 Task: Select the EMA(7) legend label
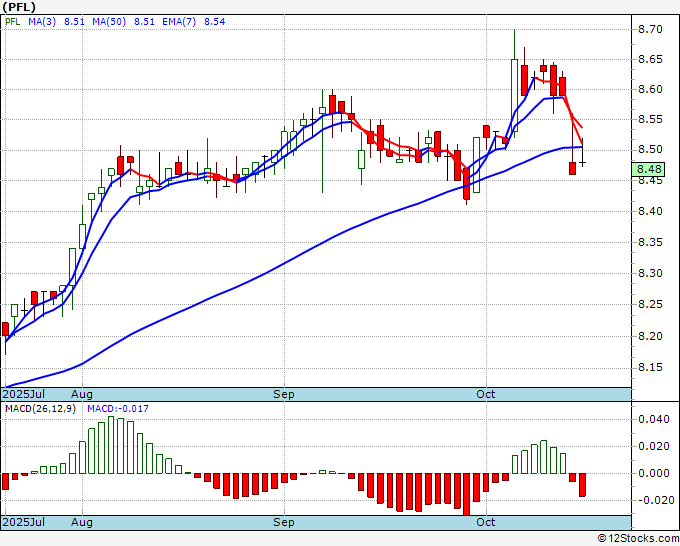click(179, 21)
